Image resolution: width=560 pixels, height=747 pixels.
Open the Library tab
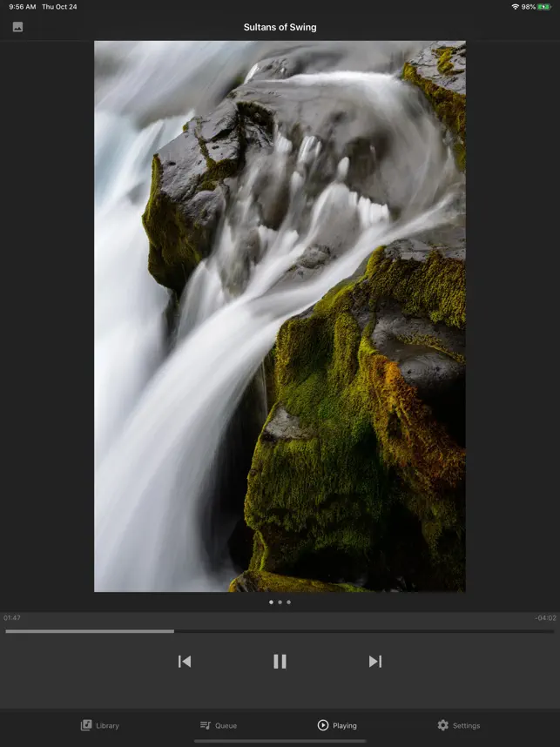pyautogui.click(x=99, y=725)
